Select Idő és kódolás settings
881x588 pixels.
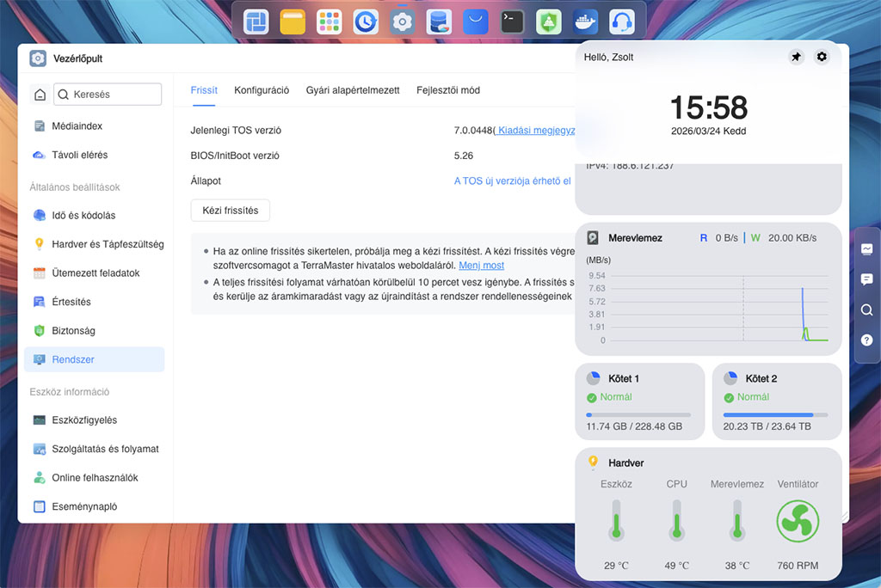[95, 215]
